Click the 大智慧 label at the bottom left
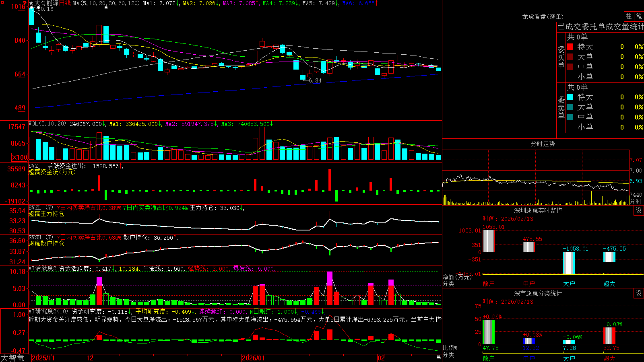The width and height of the screenshot is (644, 362). pyautogui.click(x=12, y=358)
